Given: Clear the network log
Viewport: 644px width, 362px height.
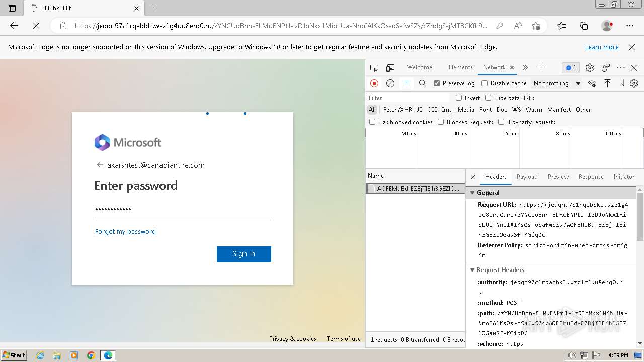Looking at the screenshot, I should tap(390, 83).
